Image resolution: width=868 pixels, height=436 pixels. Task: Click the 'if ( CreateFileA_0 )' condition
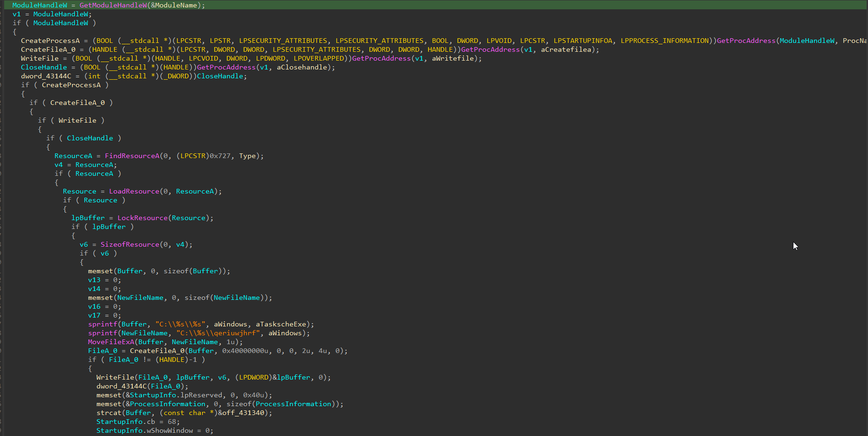pyautogui.click(x=71, y=103)
